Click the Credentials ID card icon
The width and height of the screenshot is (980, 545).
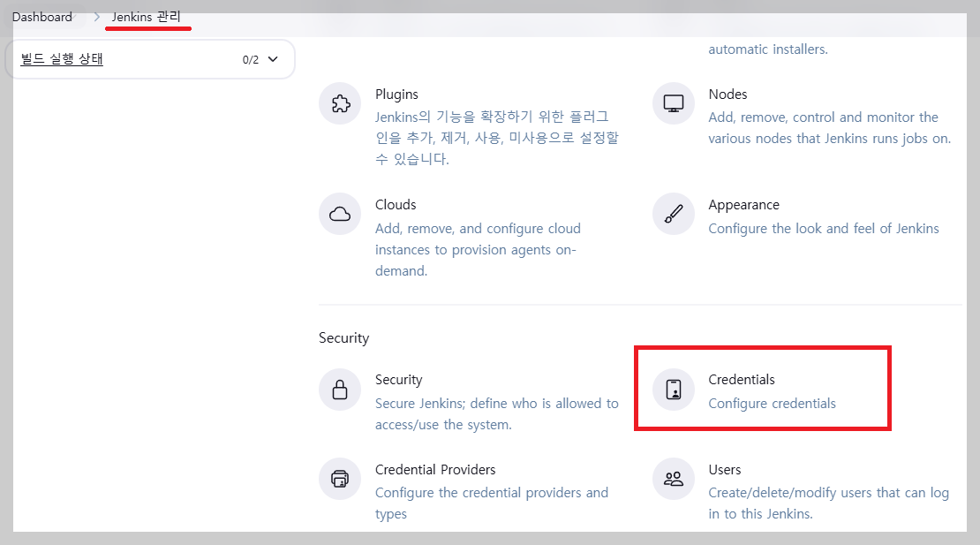673,390
